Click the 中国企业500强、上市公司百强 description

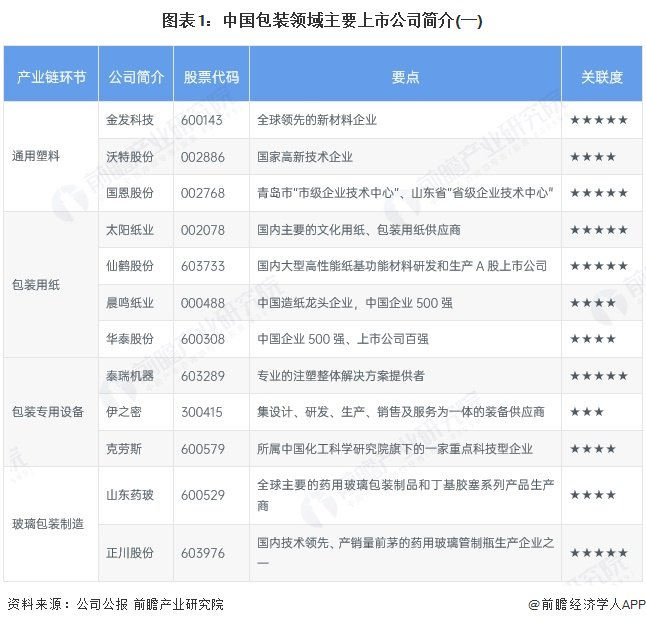point(343,339)
